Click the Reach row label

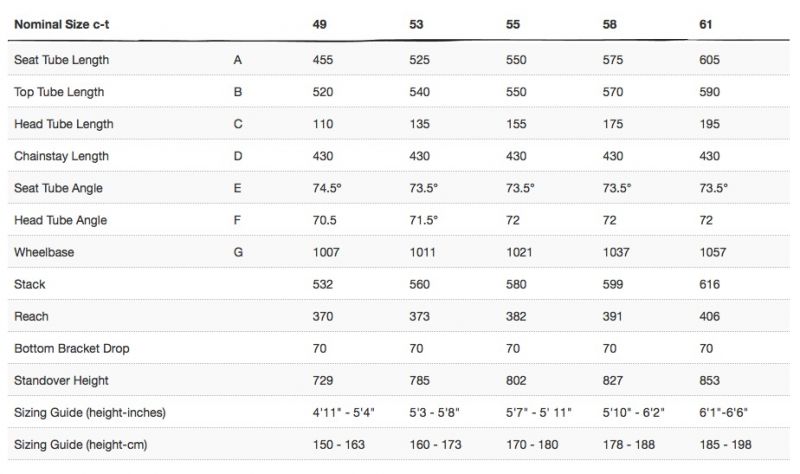31,316
